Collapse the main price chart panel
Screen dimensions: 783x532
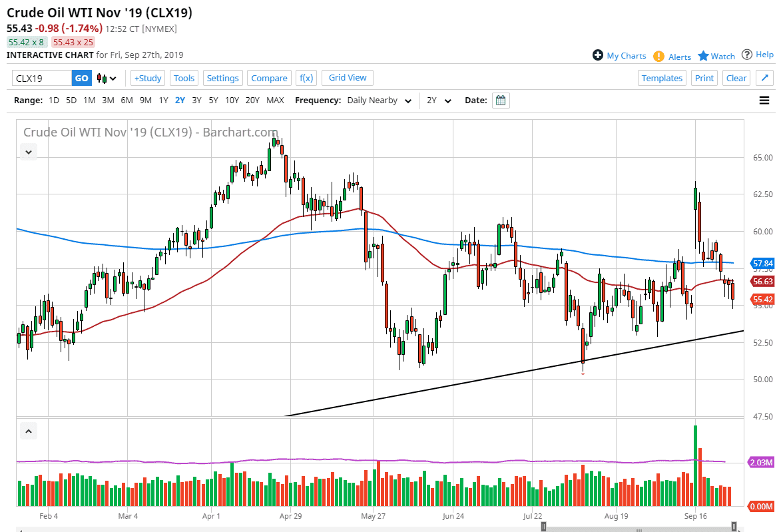tap(28, 152)
